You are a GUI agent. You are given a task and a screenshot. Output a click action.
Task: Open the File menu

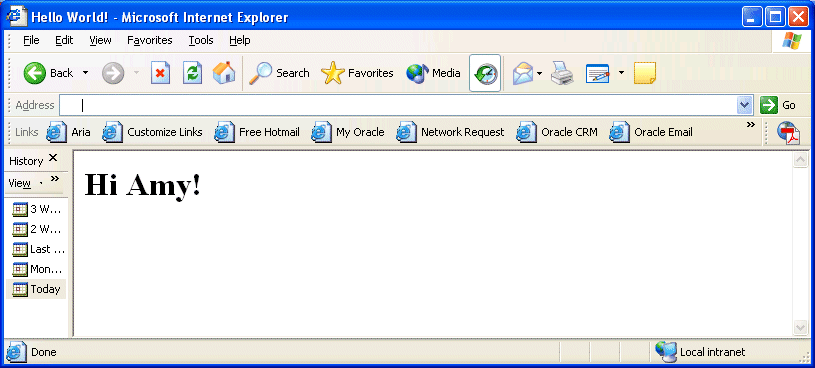pyautogui.click(x=31, y=40)
